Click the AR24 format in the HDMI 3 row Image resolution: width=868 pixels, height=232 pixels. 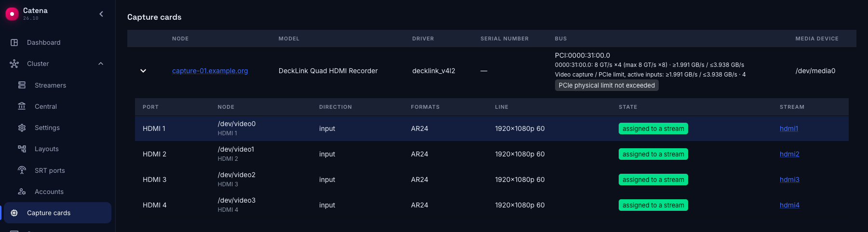tap(420, 180)
